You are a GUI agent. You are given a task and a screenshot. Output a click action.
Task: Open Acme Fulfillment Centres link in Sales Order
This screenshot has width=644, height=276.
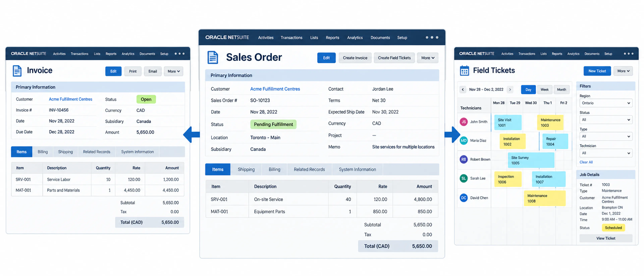pyautogui.click(x=275, y=89)
